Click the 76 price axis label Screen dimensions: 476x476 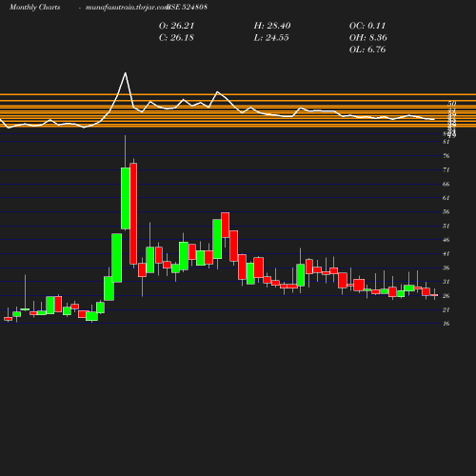446,156
